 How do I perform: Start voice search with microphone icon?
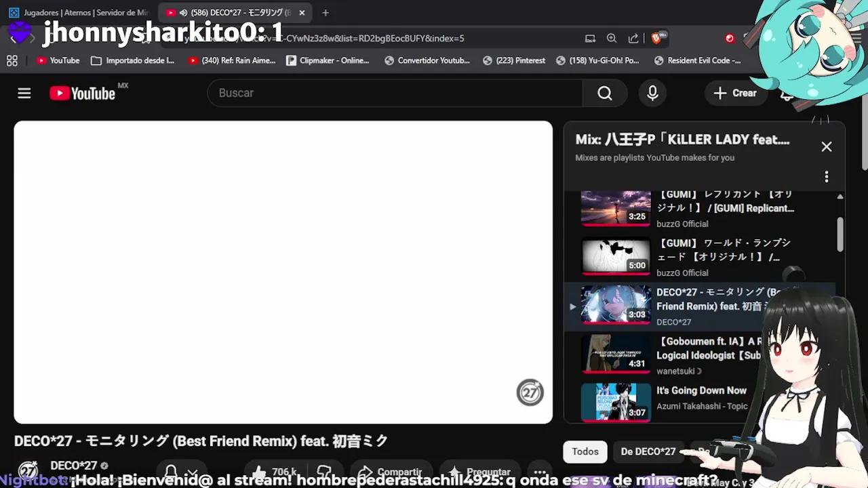tap(652, 93)
